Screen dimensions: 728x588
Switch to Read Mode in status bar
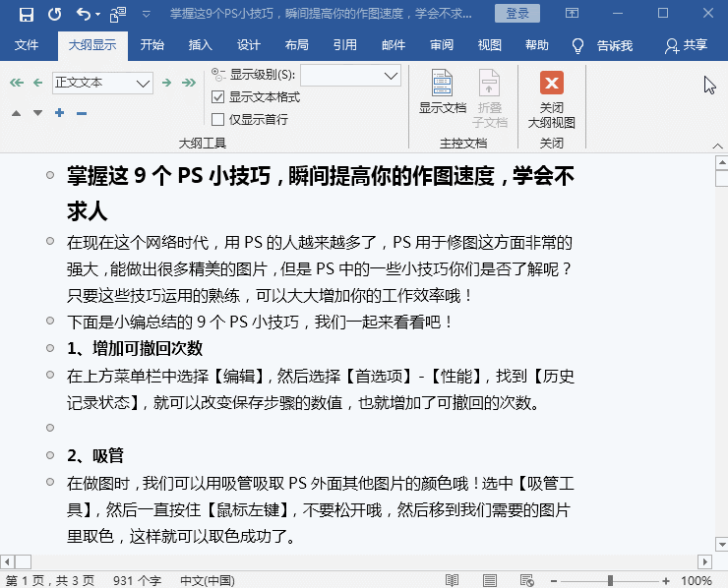click(x=452, y=580)
